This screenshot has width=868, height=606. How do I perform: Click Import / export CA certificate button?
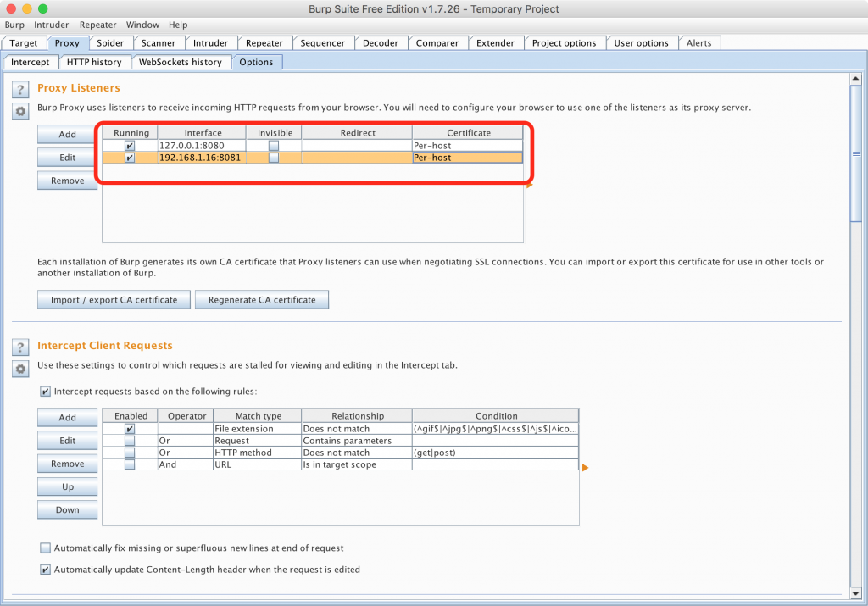click(114, 299)
